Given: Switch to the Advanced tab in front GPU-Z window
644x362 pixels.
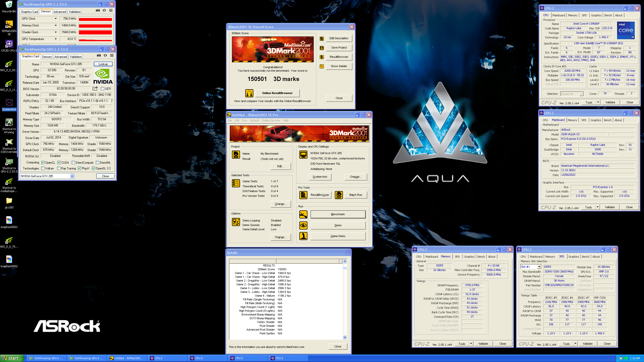Looking at the screenshot, I should (61, 57).
